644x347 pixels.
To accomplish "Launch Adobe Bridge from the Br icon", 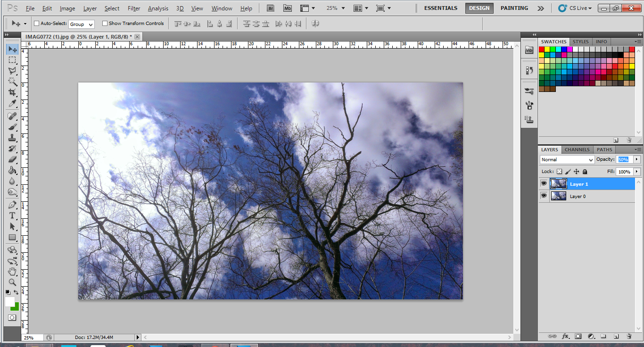I will 271,8.
